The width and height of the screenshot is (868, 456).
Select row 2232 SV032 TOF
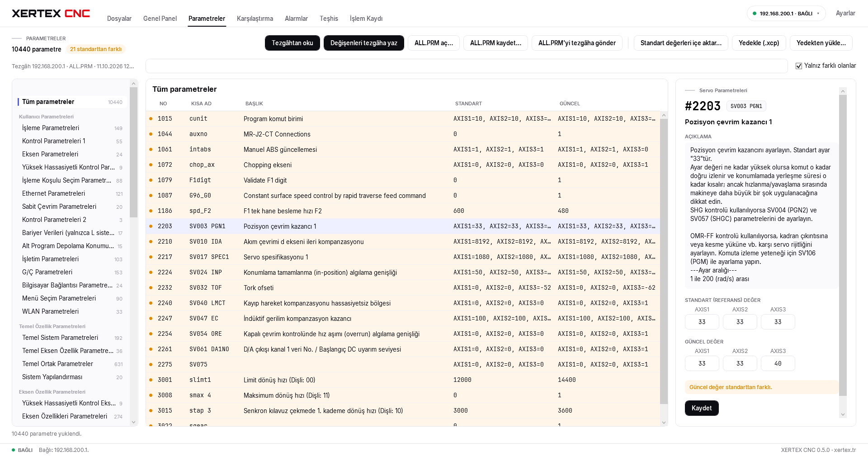403,288
